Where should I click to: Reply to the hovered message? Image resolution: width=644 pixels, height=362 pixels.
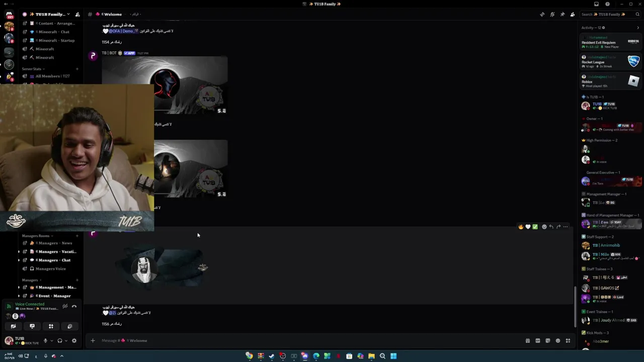click(x=551, y=227)
